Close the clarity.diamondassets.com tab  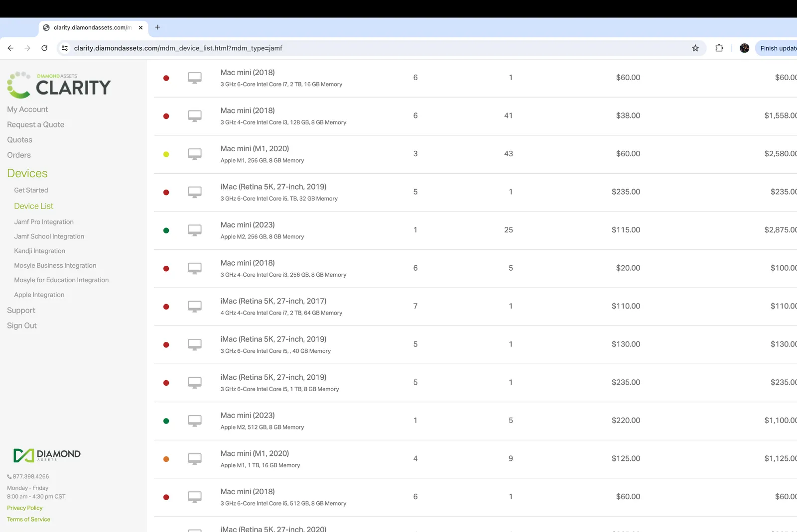140,27
